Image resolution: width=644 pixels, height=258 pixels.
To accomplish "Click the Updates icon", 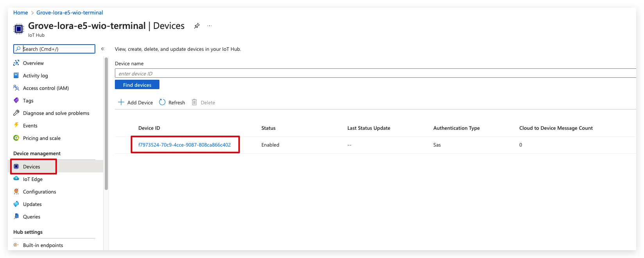I will tap(16, 204).
